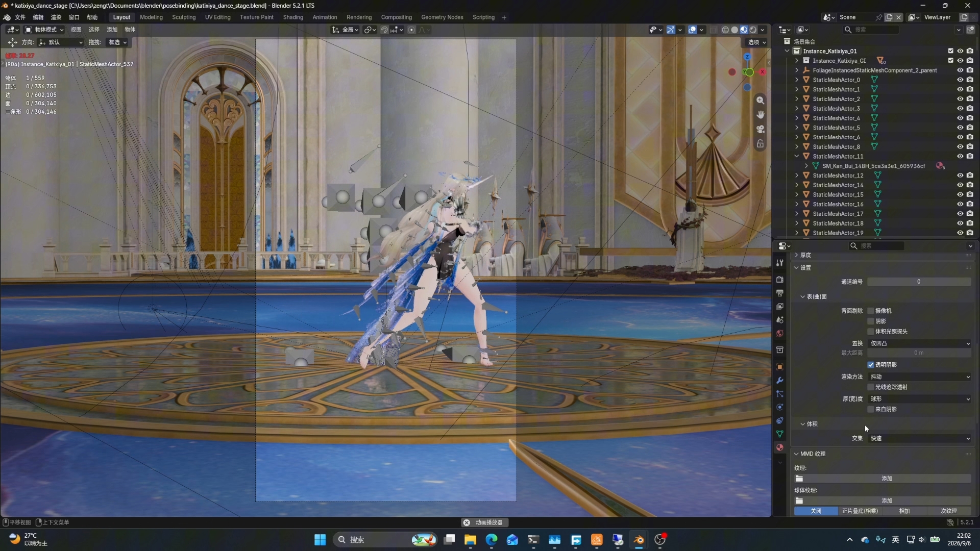Collapse the StaticMeshActor_11 tree item
Image resolution: width=980 pixels, height=551 pixels.
(x=797, y=156)
